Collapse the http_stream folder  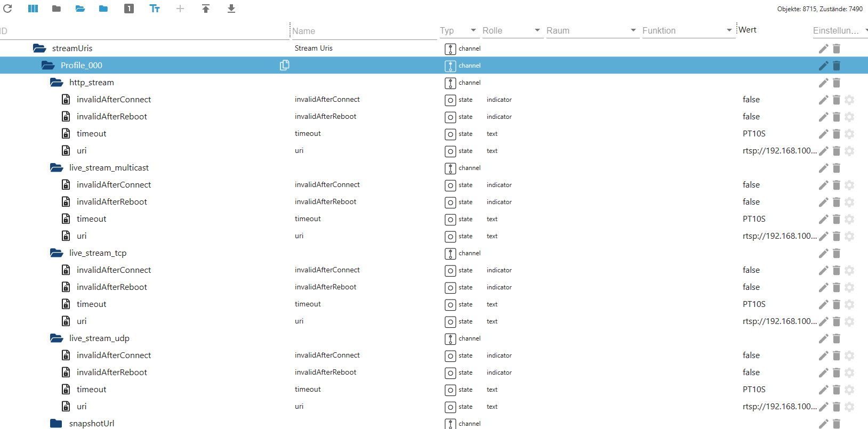click(x=57, y=82)
